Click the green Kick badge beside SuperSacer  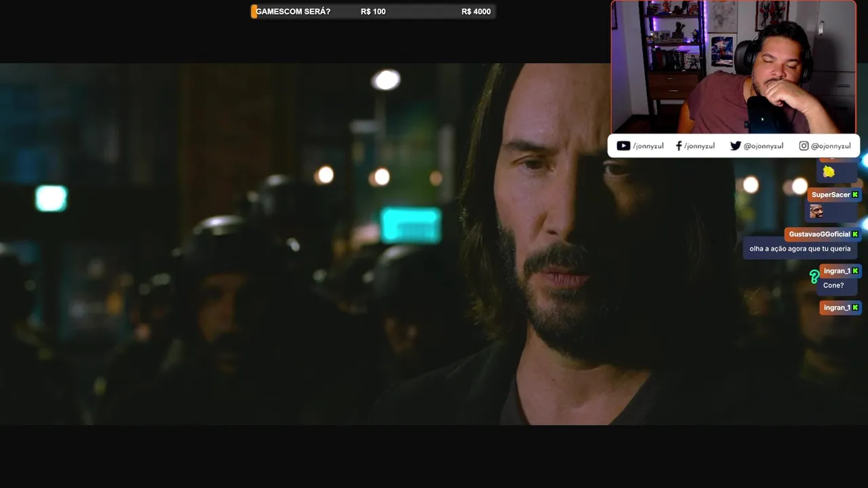(855, 195)
